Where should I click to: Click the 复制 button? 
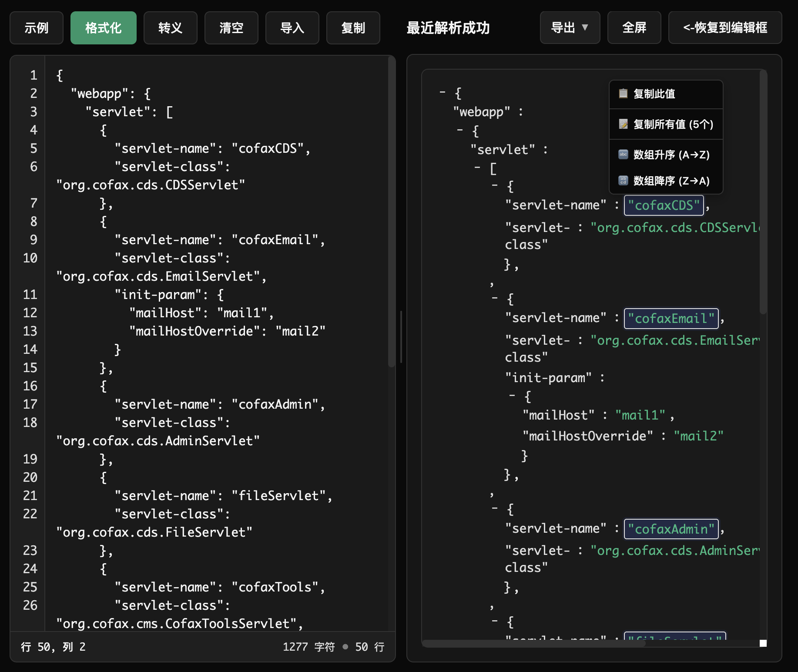coord(353,28)
